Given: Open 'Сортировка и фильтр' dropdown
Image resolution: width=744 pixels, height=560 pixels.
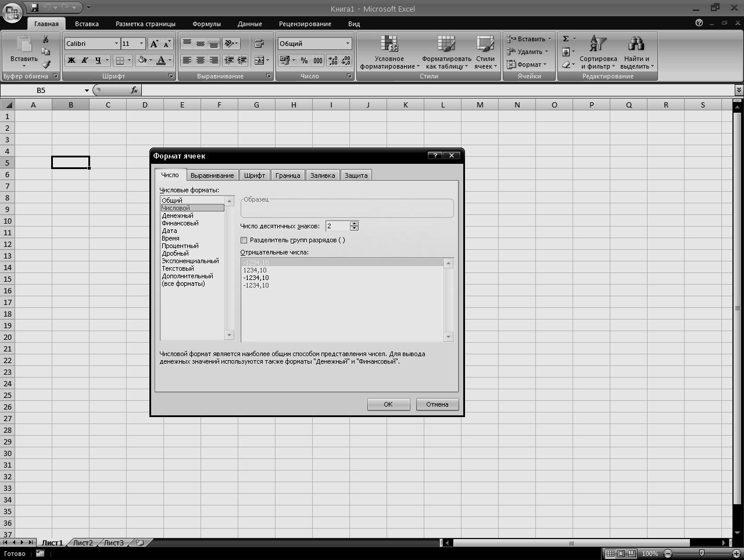Looking at the screenshot, I should (x=598, y=52).
